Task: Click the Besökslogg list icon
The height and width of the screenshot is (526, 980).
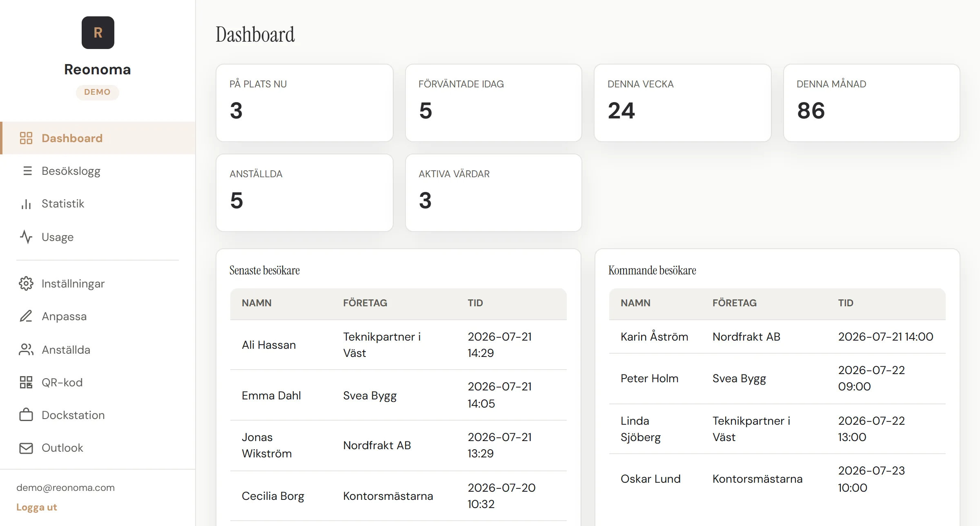Action: (x=27, y=171)
